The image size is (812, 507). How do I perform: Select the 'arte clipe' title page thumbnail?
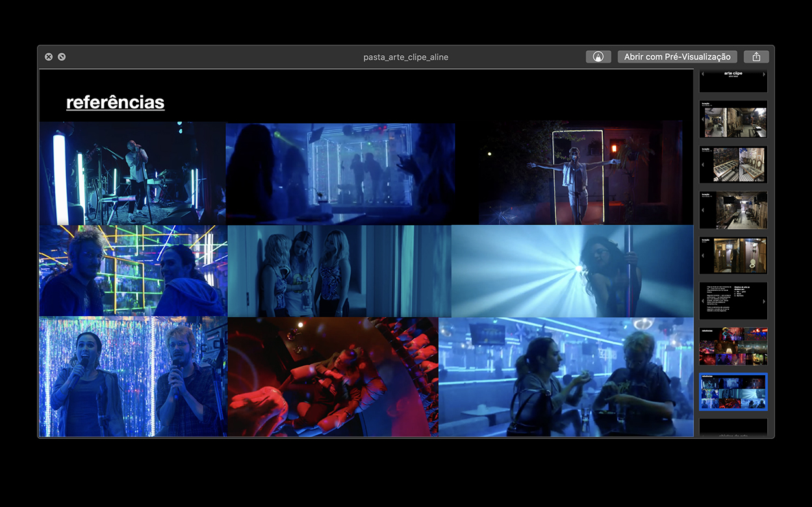tap(733, 79)
